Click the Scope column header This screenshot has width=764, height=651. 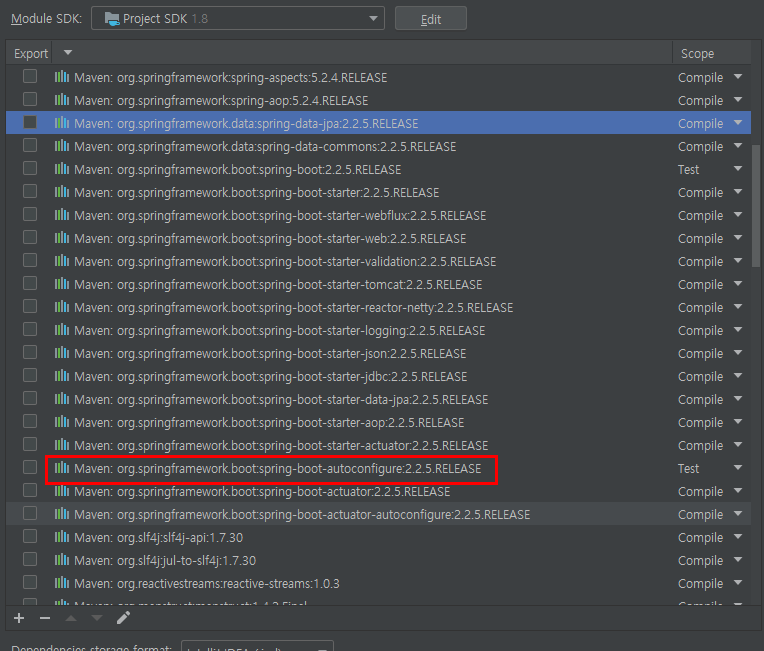[697, 54]
